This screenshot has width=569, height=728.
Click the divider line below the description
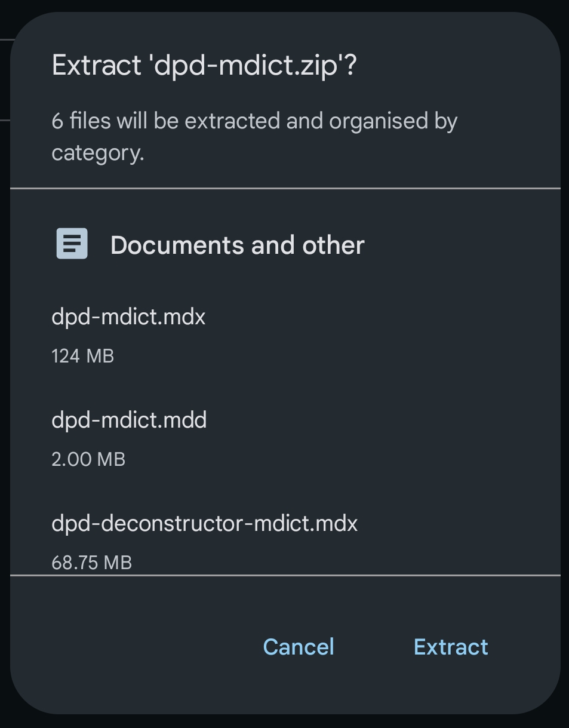[285, 188]
